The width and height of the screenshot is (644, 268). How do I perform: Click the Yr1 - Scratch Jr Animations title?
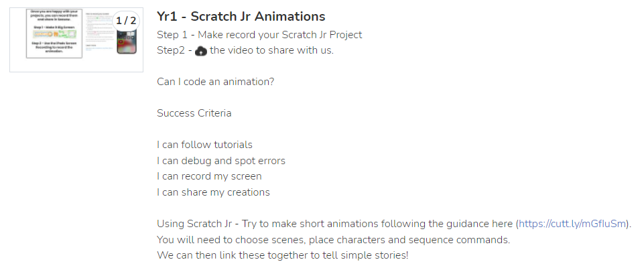(x=241, y=17)
